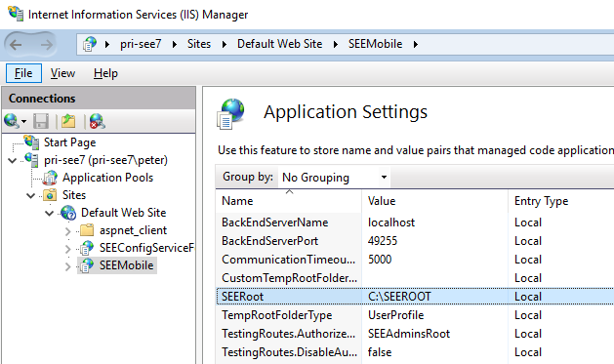Open the arrow after Default Web Site breadcrumb

336,44
